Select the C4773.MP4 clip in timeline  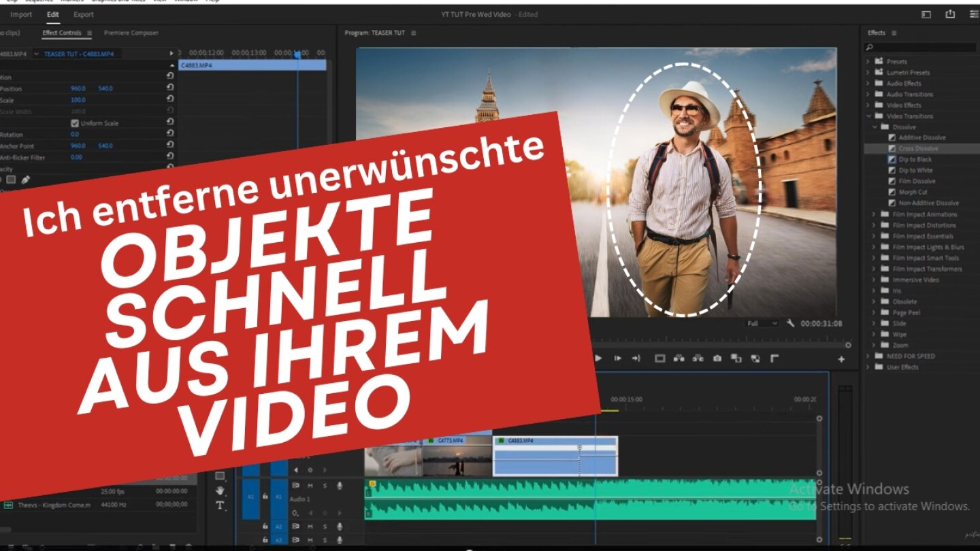457,456
